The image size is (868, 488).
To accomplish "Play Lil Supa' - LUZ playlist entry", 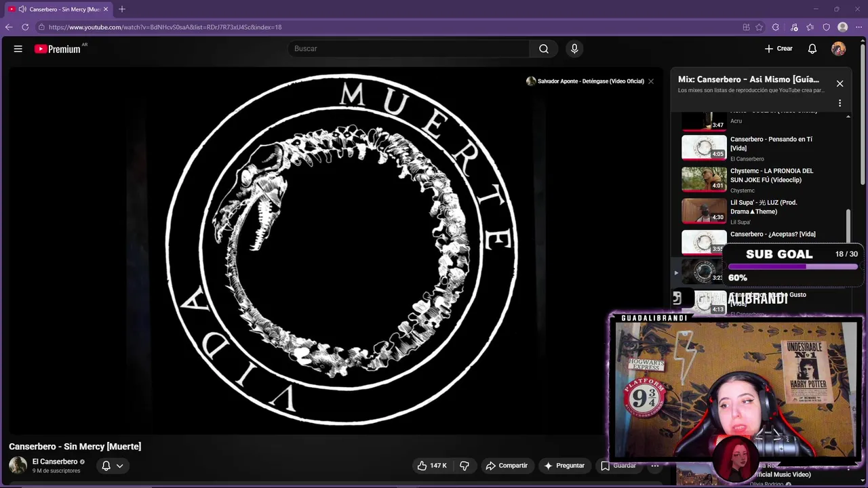I will [x=764, y=207].
